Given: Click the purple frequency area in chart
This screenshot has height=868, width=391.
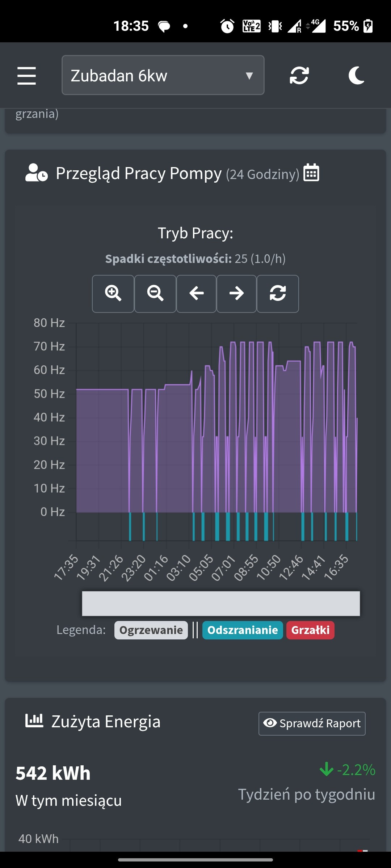Looking at the screenshot, I should click(102, 452).
